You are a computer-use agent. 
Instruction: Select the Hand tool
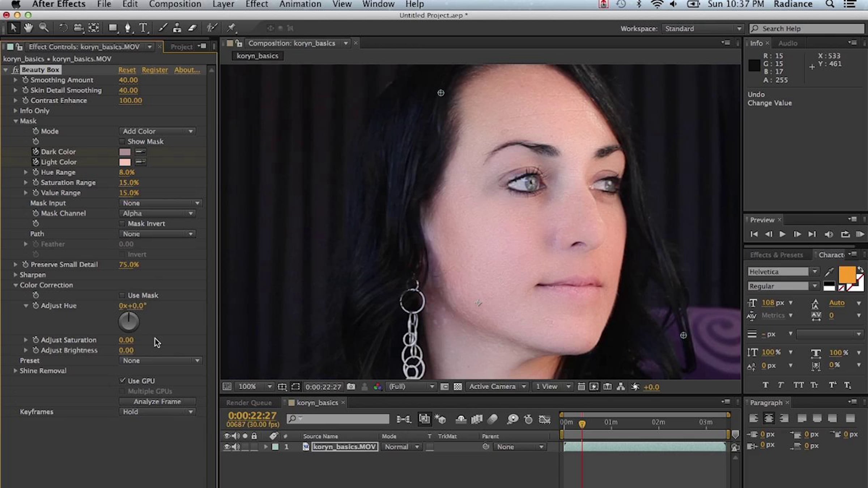tap(28, 28)
